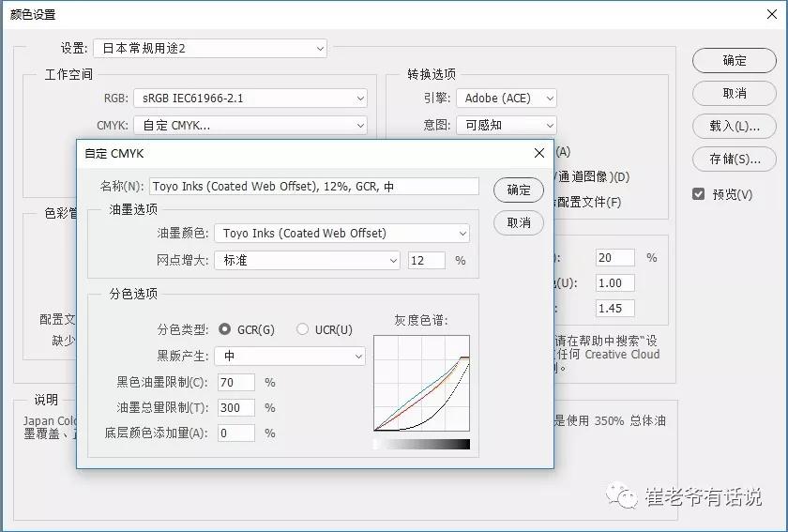The image size is (788, 532).
Task: Expand the 网点增大 标准 dropdown
Action: 307,260
